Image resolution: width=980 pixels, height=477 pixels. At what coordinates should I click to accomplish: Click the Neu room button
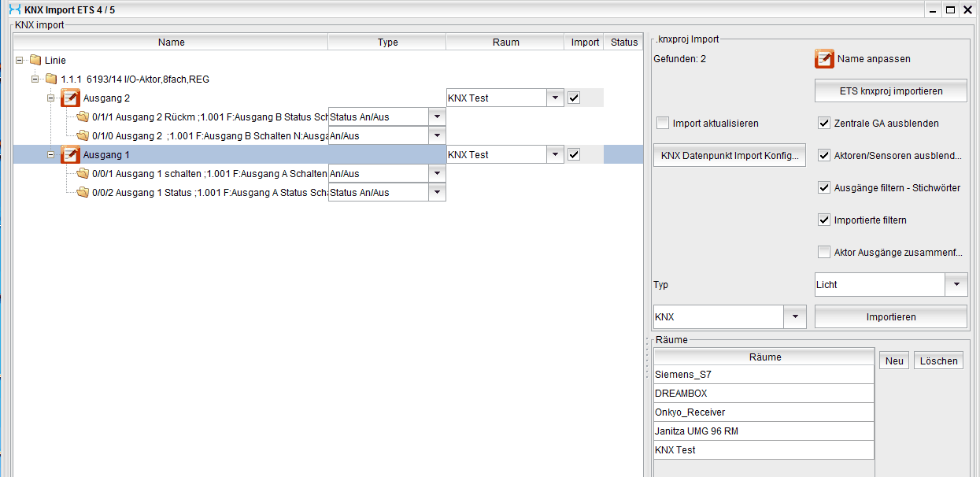[894, 361]
